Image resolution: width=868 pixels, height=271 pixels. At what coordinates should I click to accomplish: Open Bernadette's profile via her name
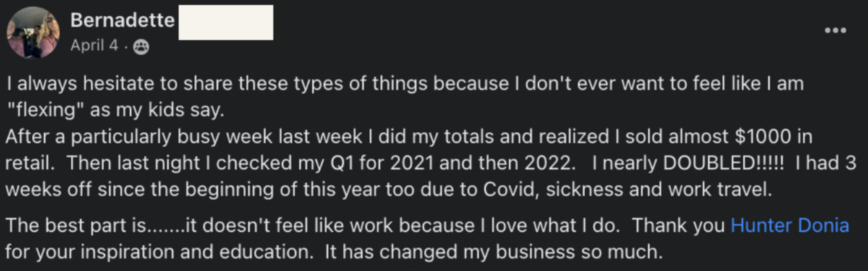(x=122, y=21)
